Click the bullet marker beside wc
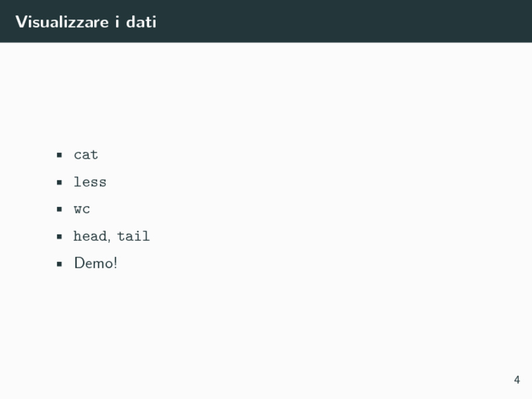The image size is (532, 399). point(60,209)
